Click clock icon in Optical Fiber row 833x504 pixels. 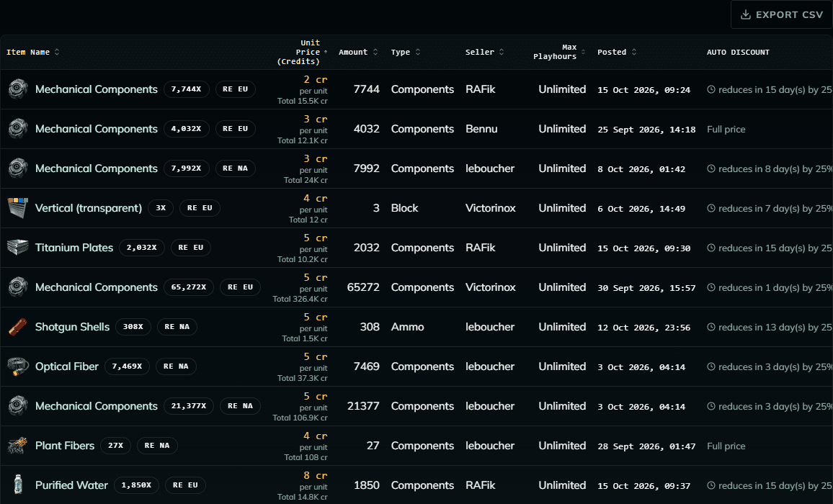[710, 366]
